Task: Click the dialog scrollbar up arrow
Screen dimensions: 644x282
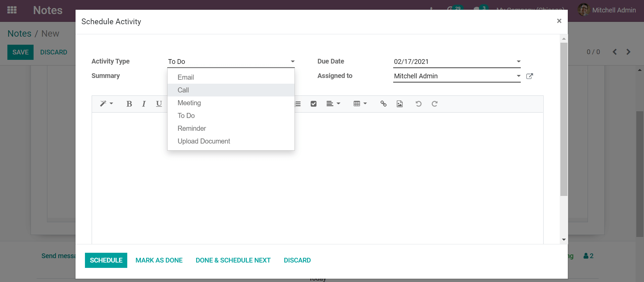Action: coord(564,39)
